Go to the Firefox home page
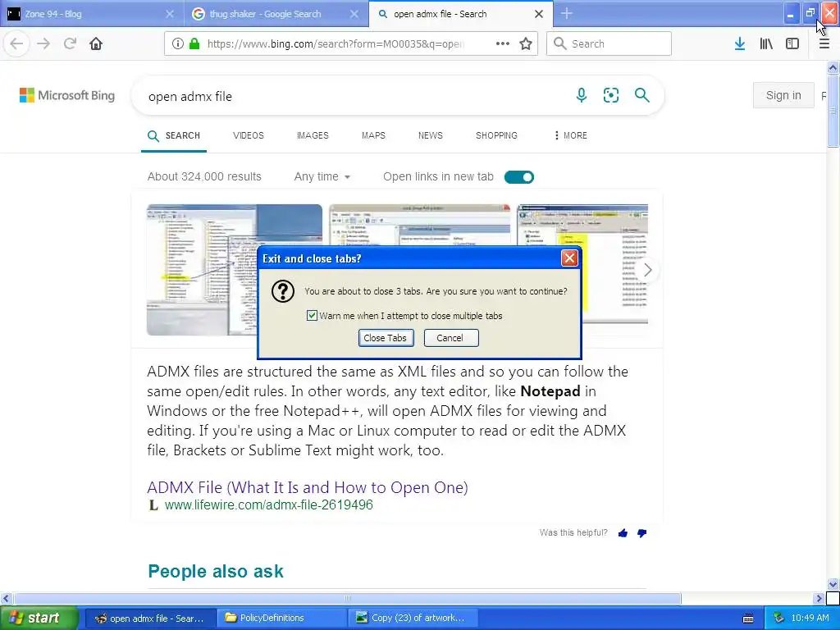The width and height of the screenshot is (840, 630). coord(96,44)
